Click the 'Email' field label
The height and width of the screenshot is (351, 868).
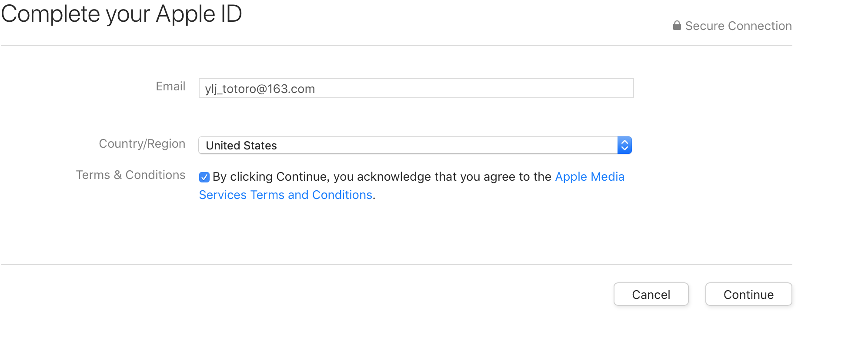click(170, 86)
